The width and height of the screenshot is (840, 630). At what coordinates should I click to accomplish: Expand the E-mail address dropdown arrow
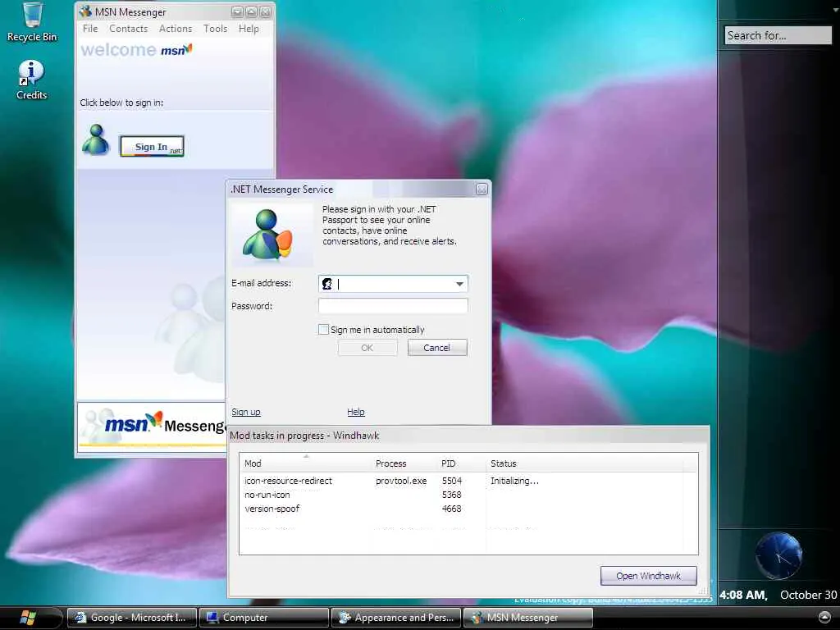[x=459, y=284]
